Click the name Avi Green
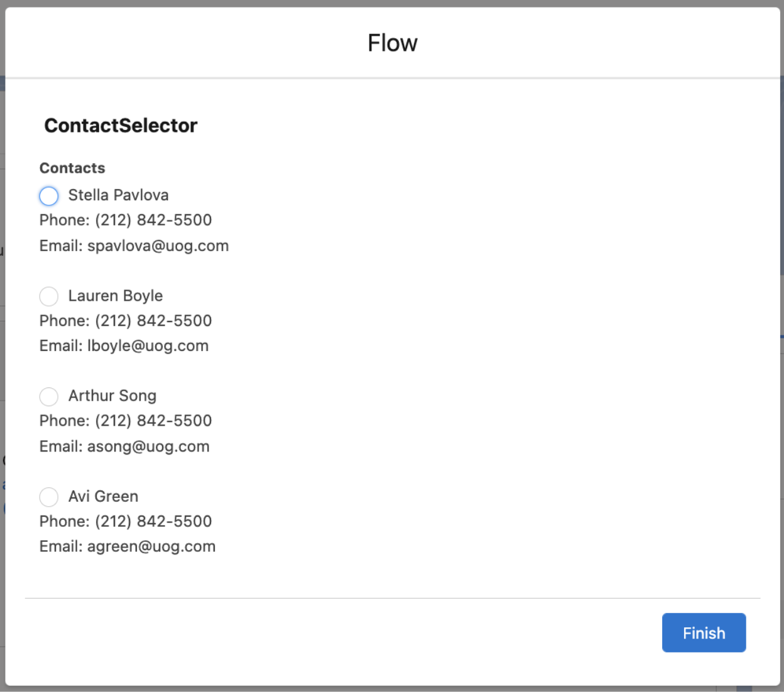 (103, 496)
